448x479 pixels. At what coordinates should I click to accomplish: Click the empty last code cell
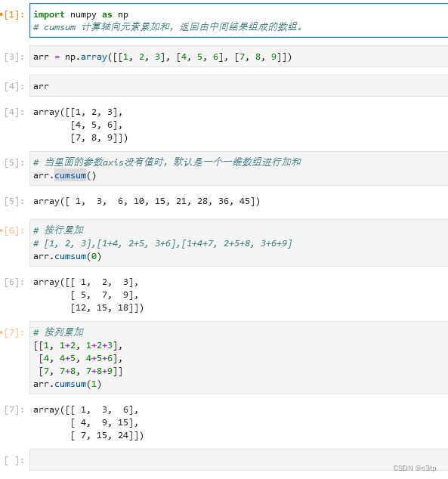coord(239,460)
